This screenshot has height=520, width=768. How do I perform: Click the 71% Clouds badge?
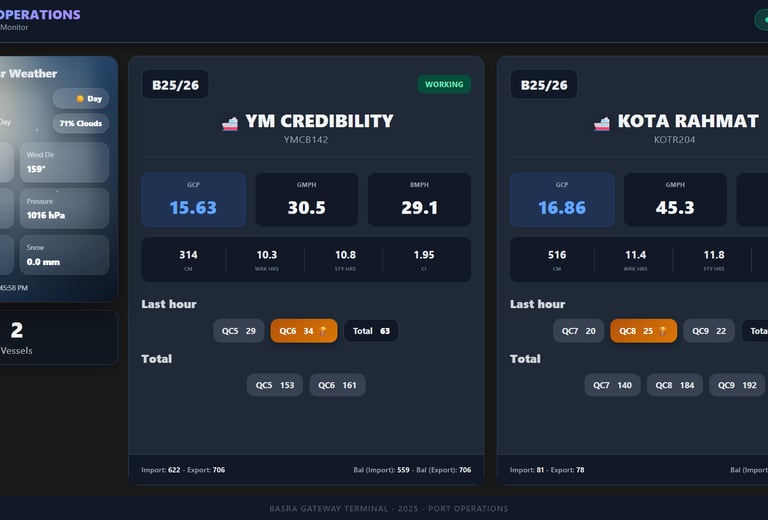pos(81,123)
